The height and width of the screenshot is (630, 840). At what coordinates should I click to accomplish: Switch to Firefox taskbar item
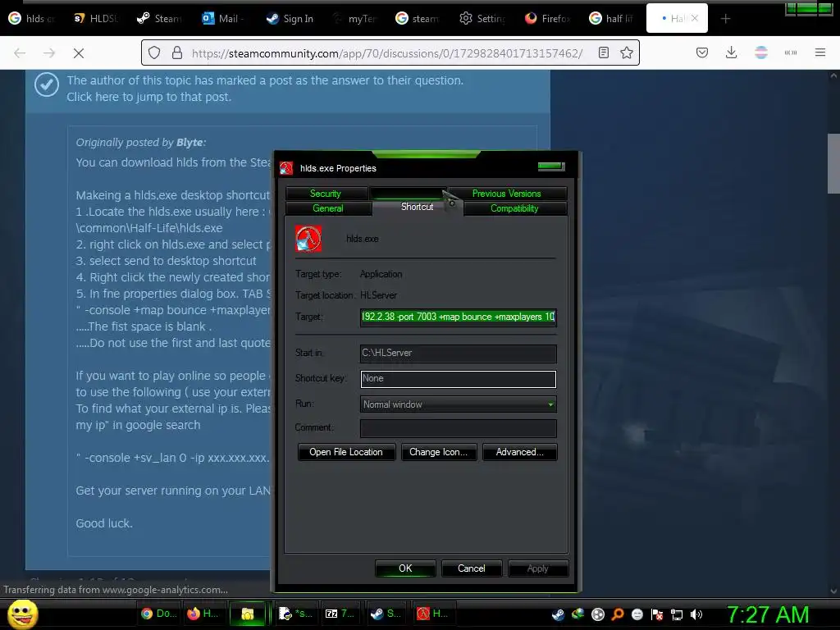[203, 614]
